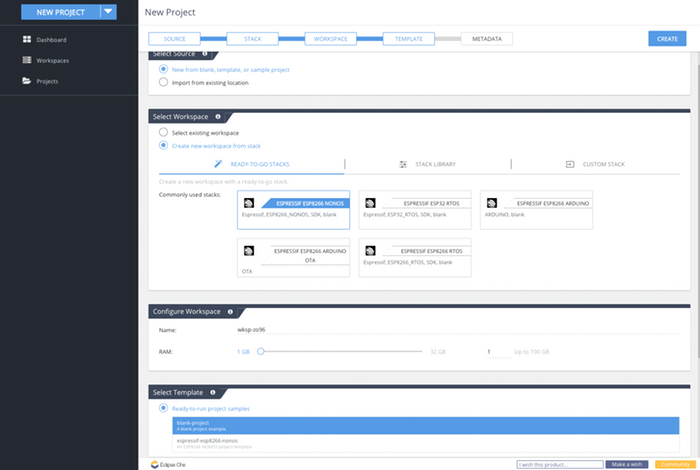Select the ESPRESSIF ESP8266 NONOS stack card
The height and width of the screenshot is (470, 700).
(x=293, y=210)
